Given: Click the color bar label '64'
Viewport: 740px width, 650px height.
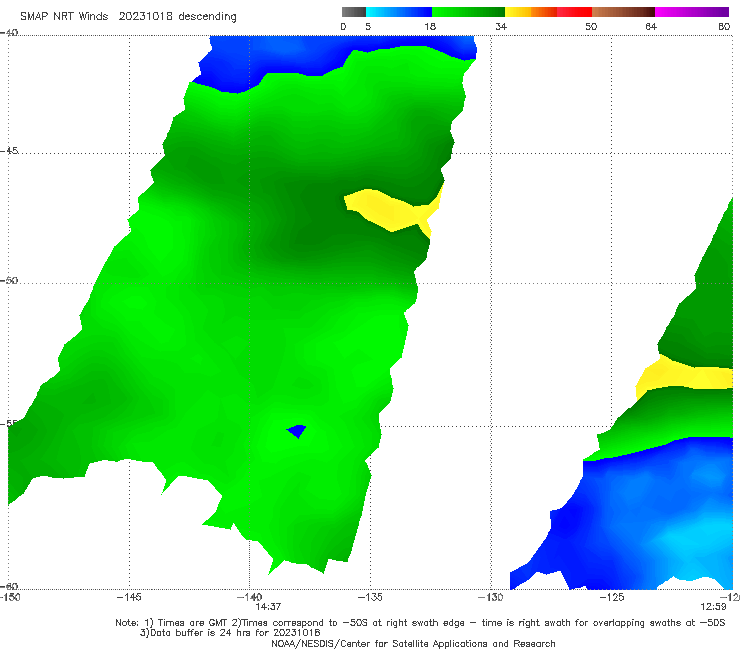Looking at the screenshot, I should [651, 27].
